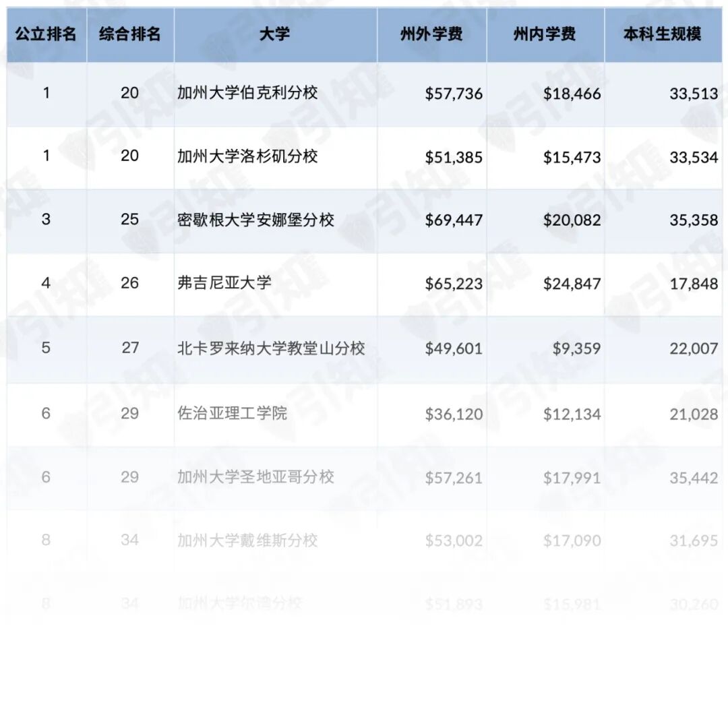Click out-of-state tuition $36,120
Viewport: 728px width, 709px height.
[x=454, y=414]
